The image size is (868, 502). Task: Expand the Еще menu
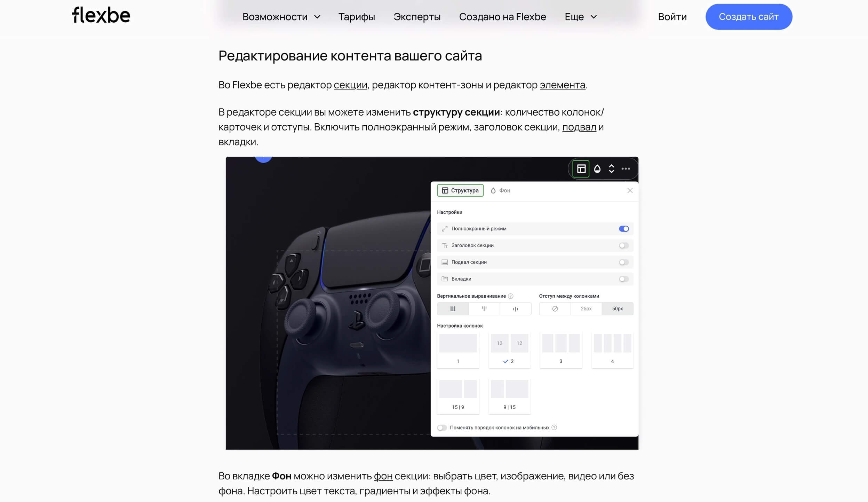click(x=581, y=17)
